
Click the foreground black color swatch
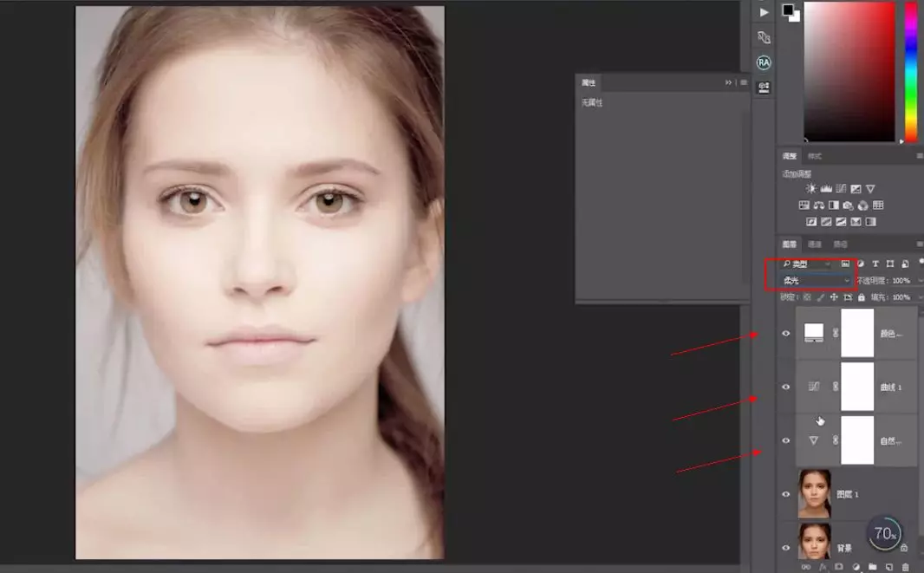787,9
